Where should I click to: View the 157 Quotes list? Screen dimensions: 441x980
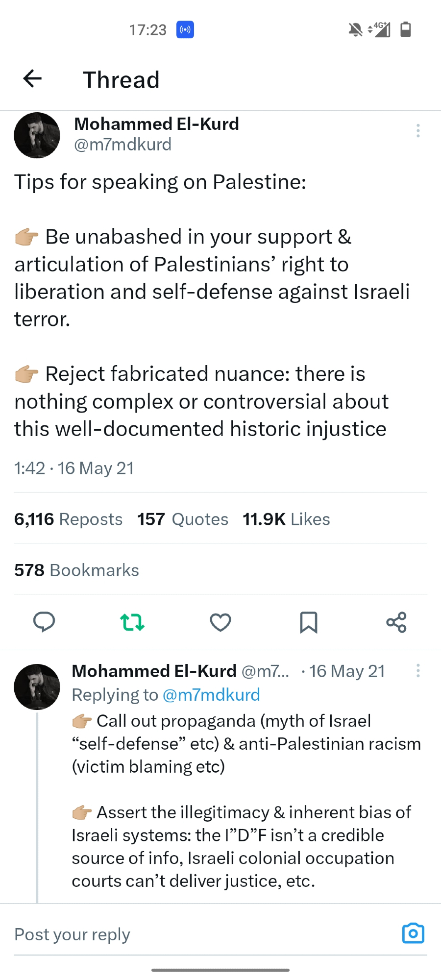tap(182, 519)
